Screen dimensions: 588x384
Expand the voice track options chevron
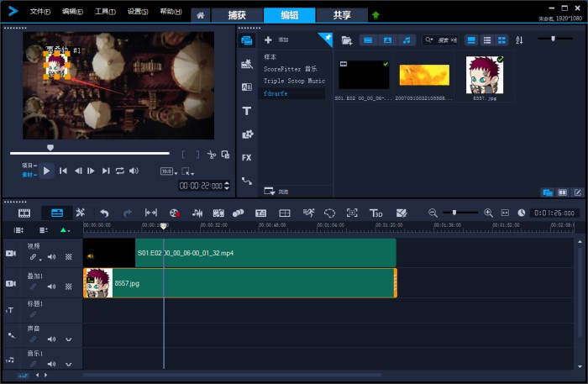coord(68,339)
